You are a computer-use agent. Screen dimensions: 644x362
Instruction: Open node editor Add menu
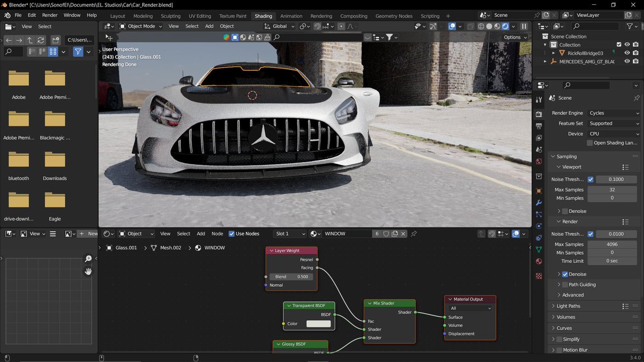[x=201, y=234]
